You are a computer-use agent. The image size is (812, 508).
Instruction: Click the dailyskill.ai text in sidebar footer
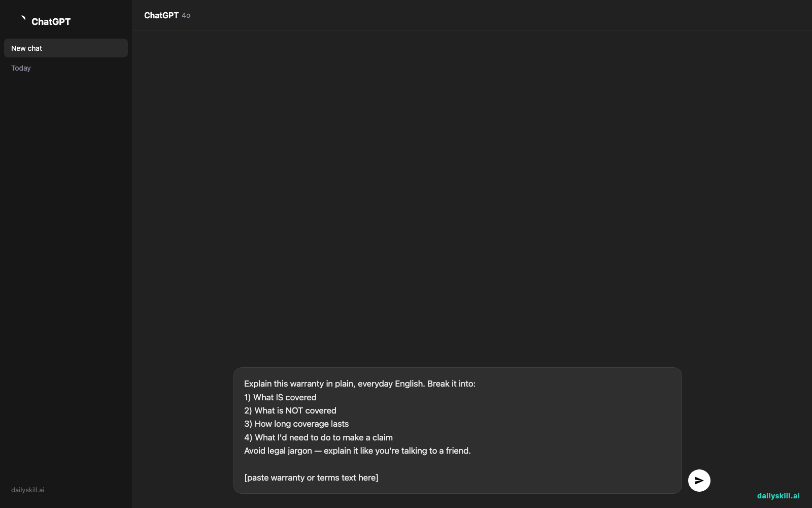click(x=28, y=490)
